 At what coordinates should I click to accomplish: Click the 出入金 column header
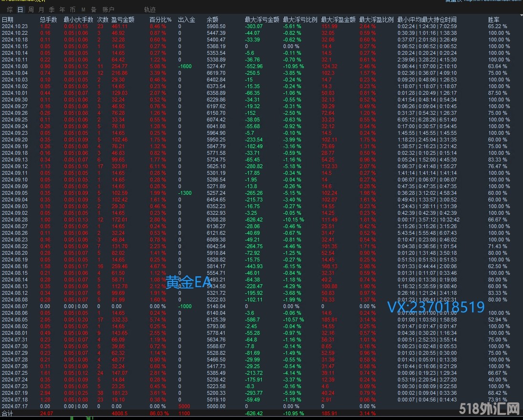186,20
